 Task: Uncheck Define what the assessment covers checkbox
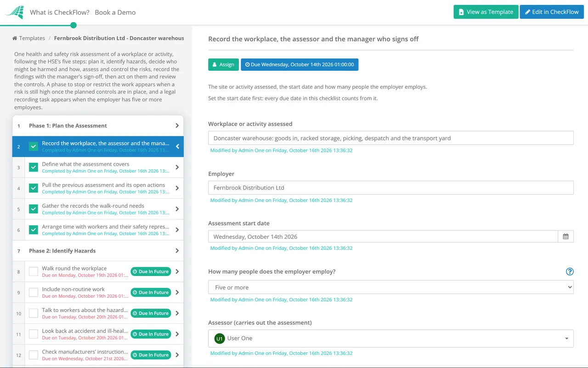(x=34, y=167)
